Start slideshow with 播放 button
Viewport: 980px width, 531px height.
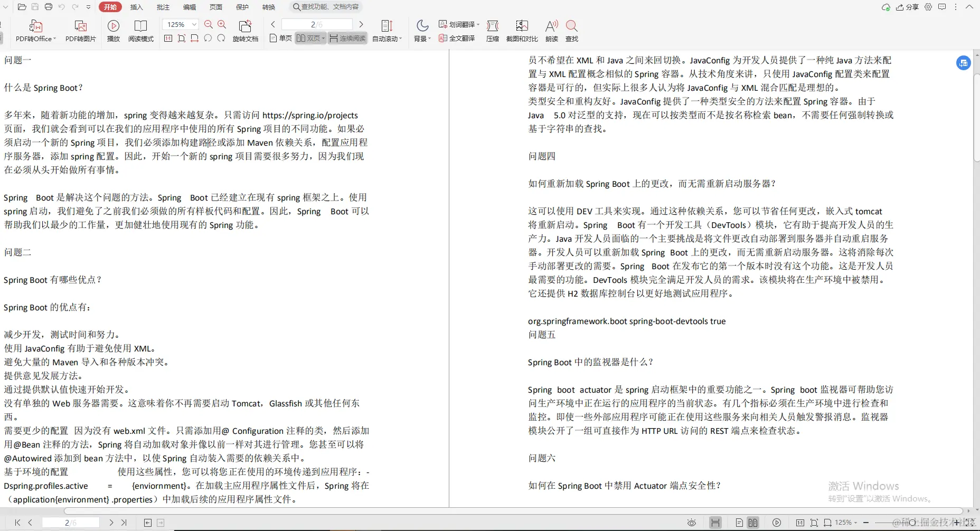114,31
